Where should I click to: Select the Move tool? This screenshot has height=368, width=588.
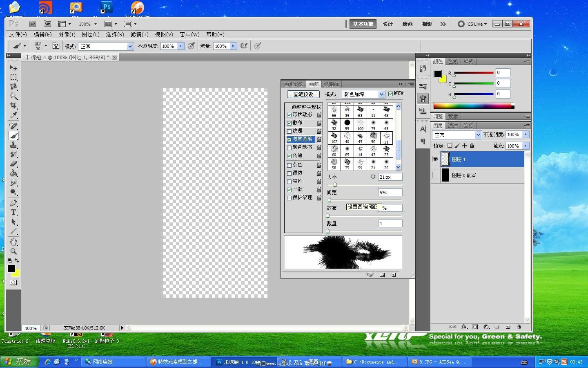click(13, 67)
